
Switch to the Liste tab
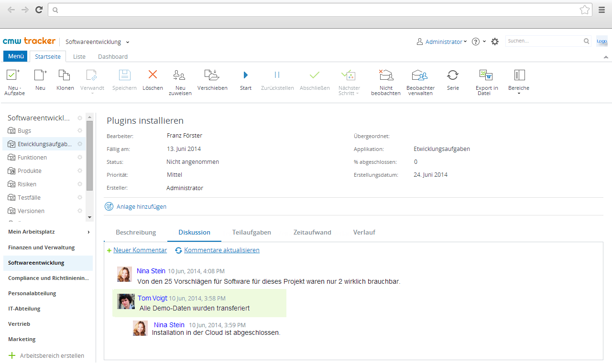[x=79, y=56]
